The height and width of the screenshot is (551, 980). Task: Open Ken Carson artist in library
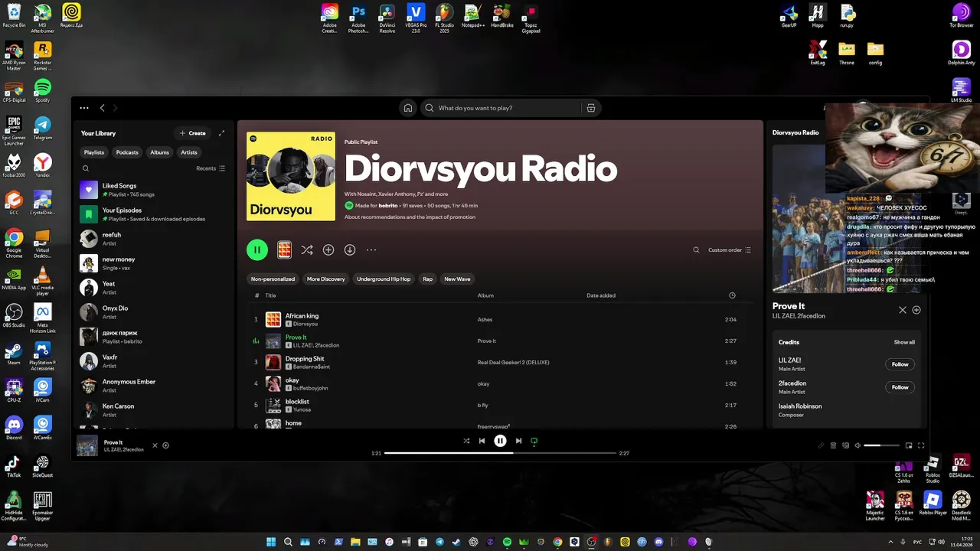click(156, 410)
